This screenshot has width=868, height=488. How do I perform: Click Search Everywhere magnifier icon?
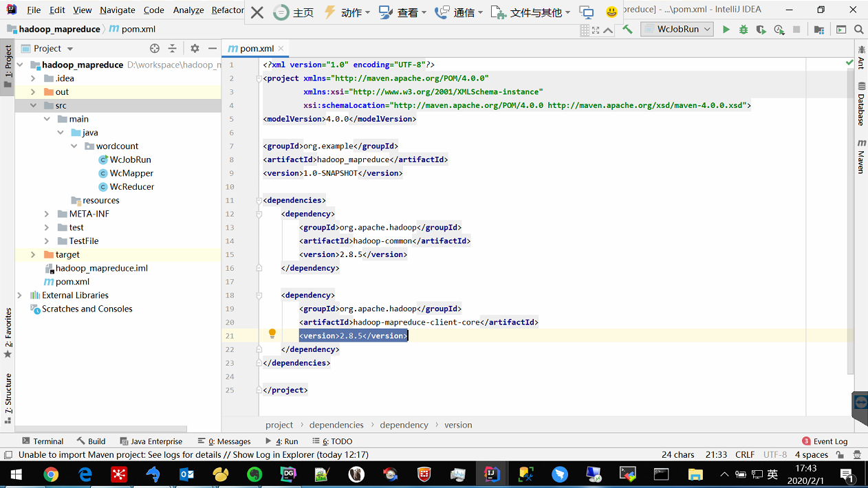[x=858, y=30]
